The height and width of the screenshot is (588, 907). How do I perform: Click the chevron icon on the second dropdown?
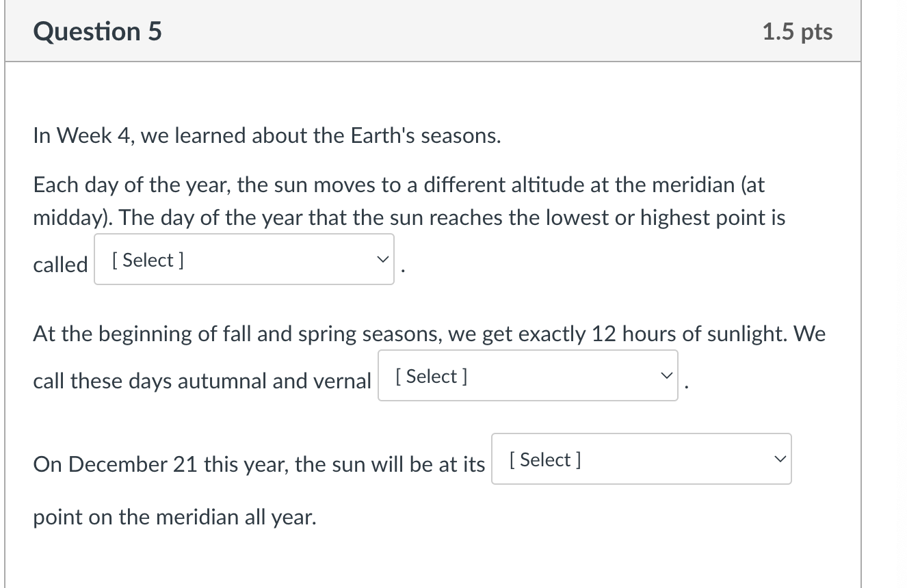(x=667, y=375)
